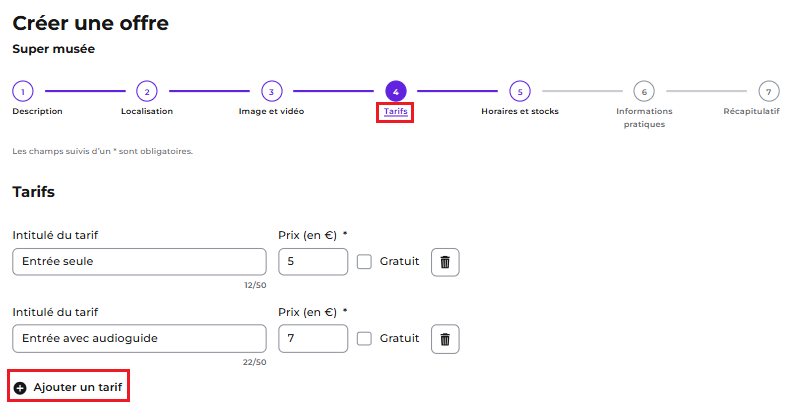The image size is (794, 405).
Task: Click the "Entrée seule" title field
Action: pyautogui.click(x=139, y=262)
